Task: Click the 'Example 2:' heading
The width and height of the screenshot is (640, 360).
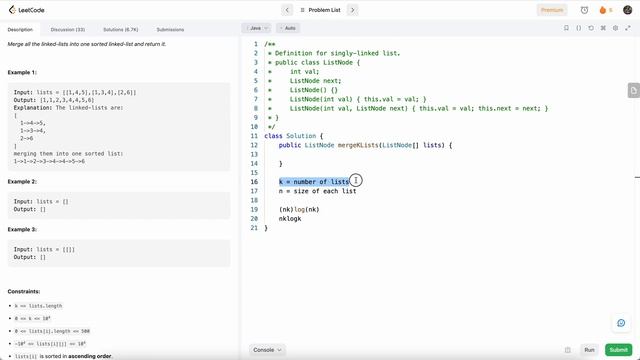Action: point(22,181)
